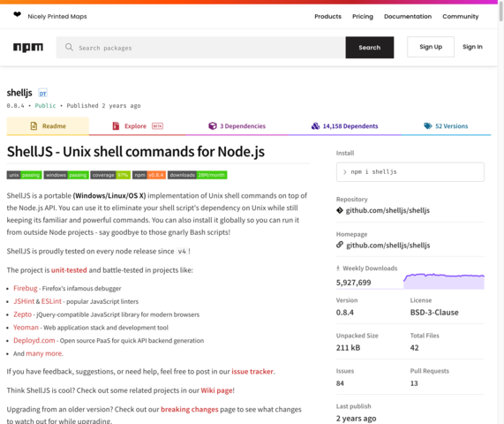Screen dimensions: 504x424
Task: Follow the issue tracker link
Action: click(x=252, y=372)
